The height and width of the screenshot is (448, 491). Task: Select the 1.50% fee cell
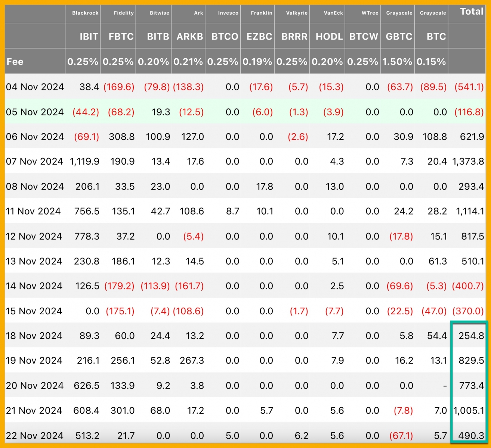point(397,62)
